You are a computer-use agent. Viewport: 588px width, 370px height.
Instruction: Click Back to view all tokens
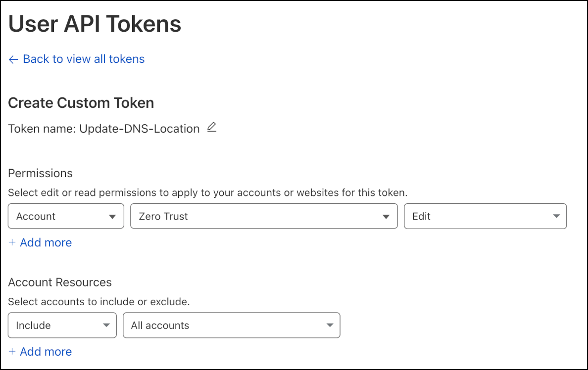click(83, 59)
